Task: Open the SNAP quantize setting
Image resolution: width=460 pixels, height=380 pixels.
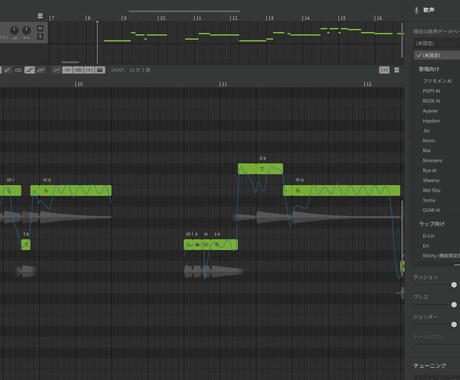Action: coord(131,70)
